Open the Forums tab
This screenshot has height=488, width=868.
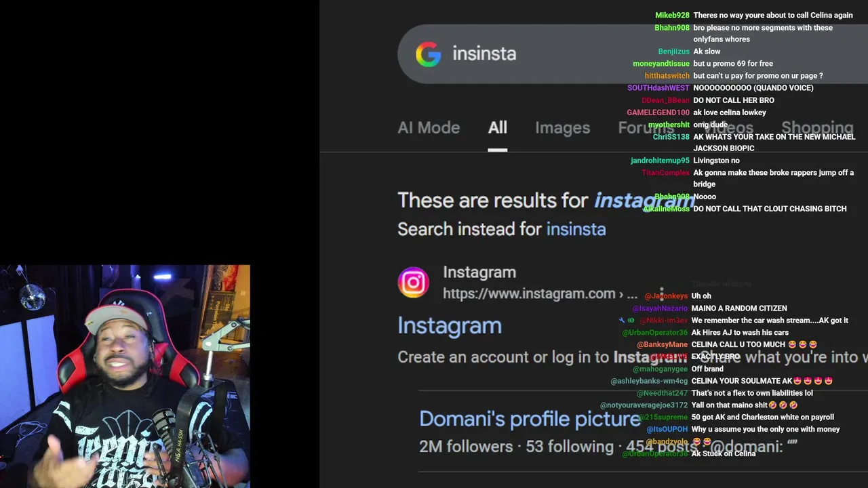[646, 127]
